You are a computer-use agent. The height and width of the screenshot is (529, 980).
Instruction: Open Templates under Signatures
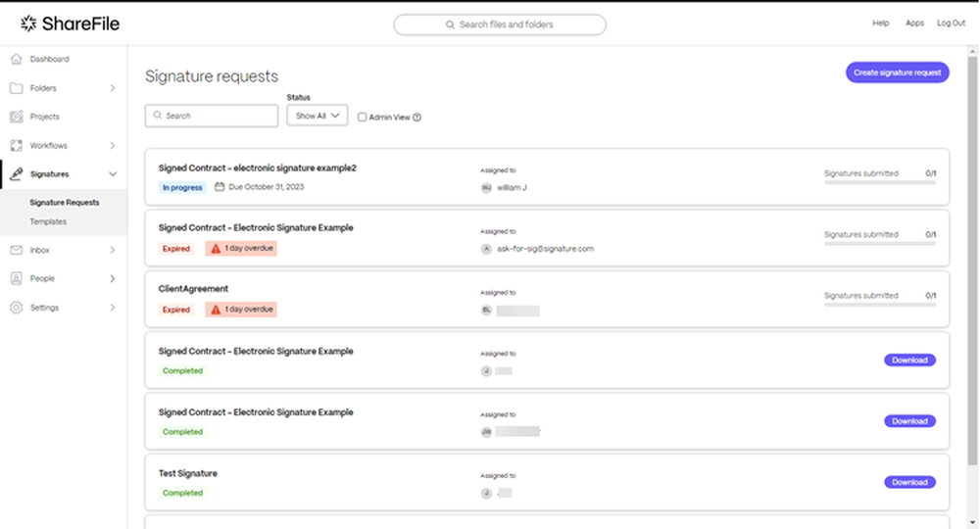click(x=48, y=222)
